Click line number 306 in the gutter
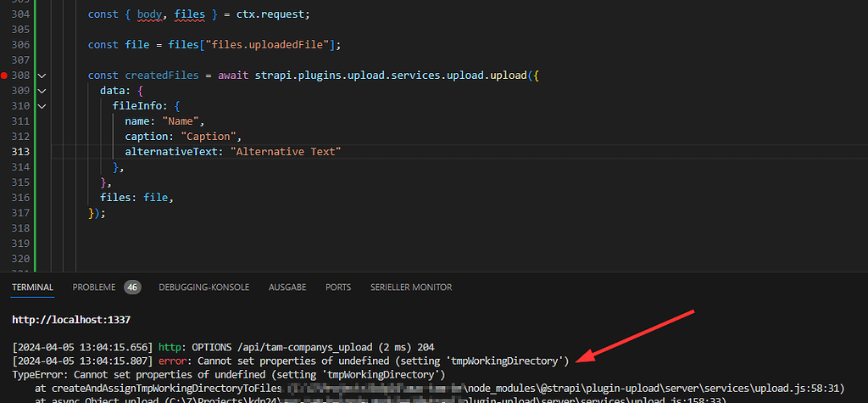Screen dimensions: 868x403 20,45
